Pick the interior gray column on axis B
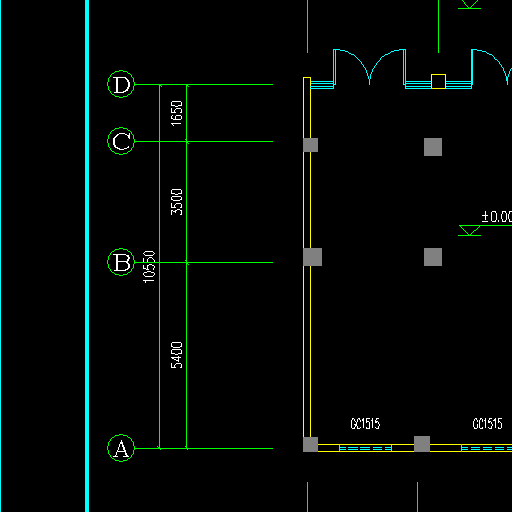Viewport: 512px width, 512px height. coord(433,257)
